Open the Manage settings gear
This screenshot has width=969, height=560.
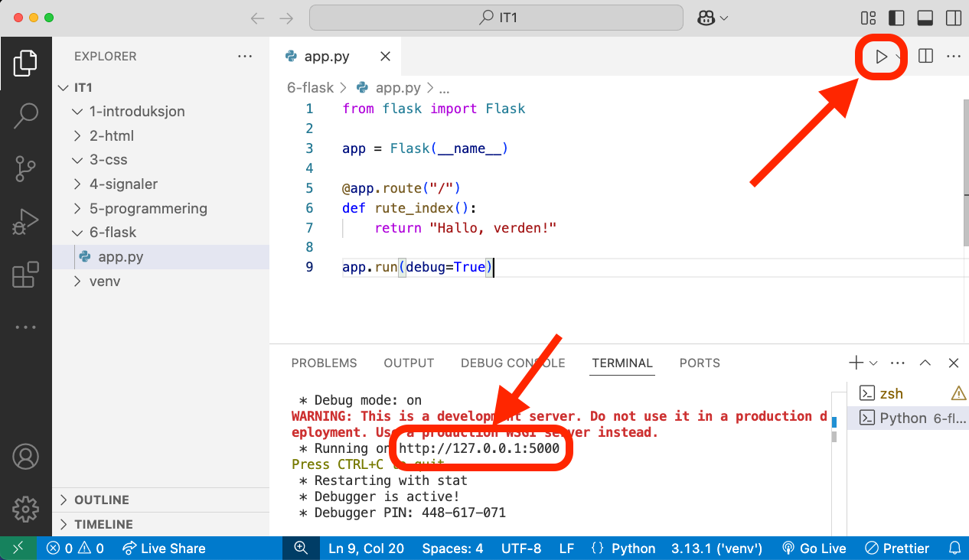[x=25, y=508]
